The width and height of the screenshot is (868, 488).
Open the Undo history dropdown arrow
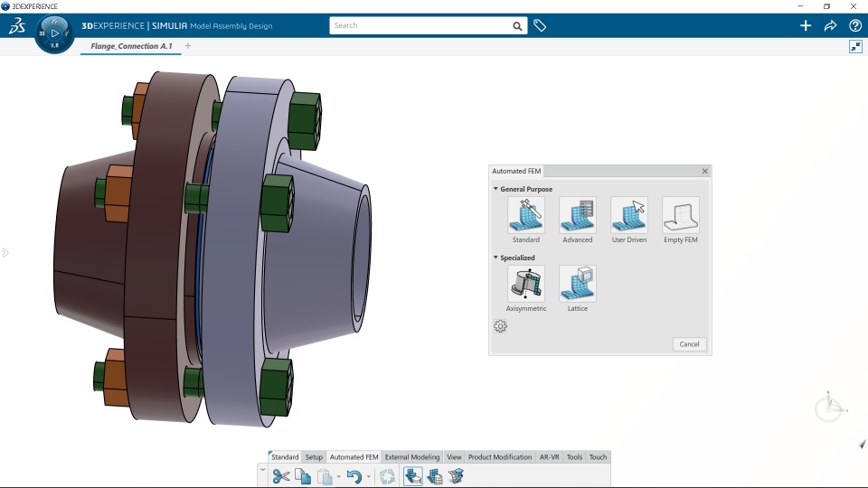click(x=369, y=476)
